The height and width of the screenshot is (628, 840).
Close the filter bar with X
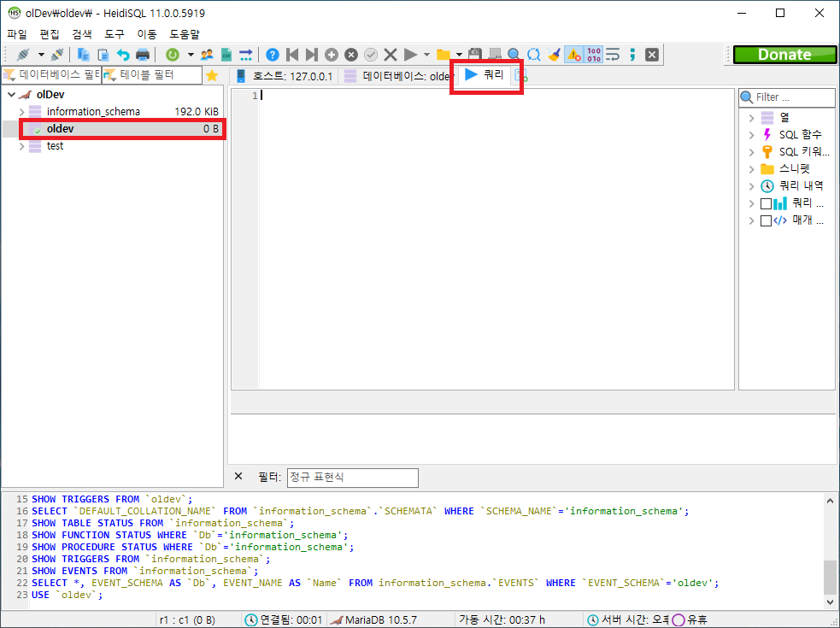(x=238, y=477)
